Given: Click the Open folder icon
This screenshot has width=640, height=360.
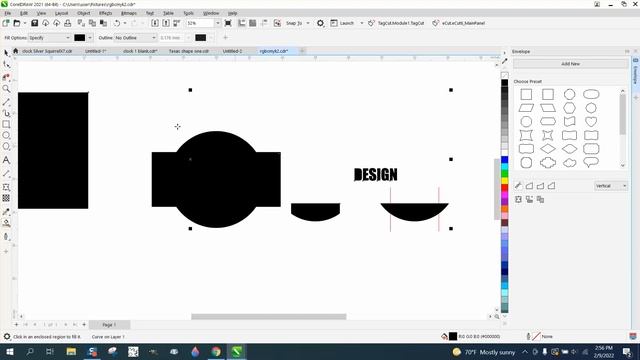Looking at the screenshot, I should coord(17,23).
